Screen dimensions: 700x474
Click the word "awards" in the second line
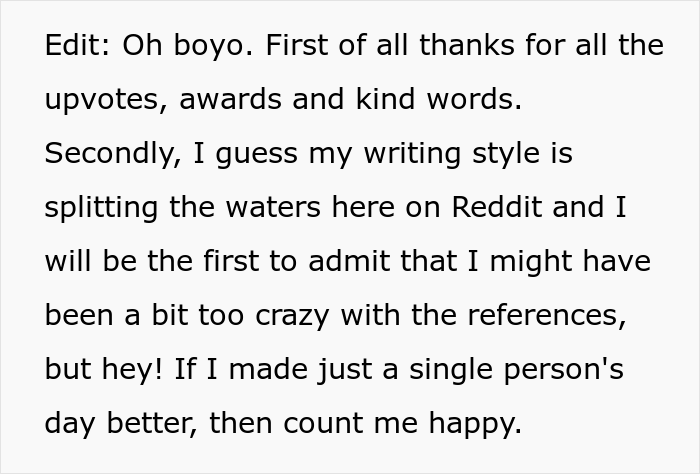[x=230, y=98]
